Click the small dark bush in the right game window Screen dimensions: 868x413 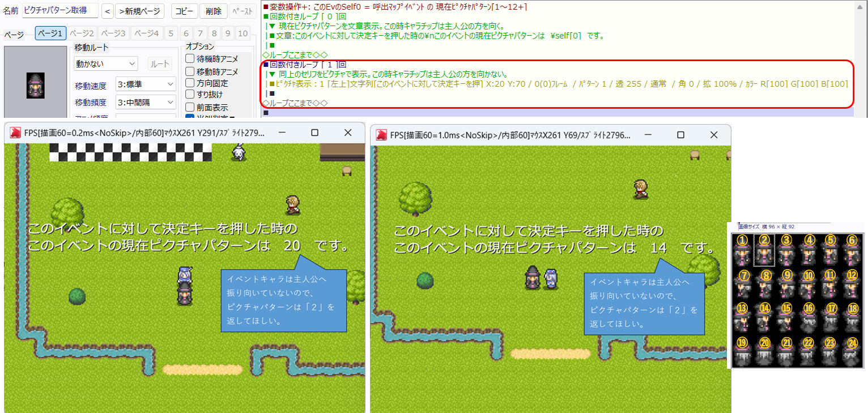click(x=425, y=280)
